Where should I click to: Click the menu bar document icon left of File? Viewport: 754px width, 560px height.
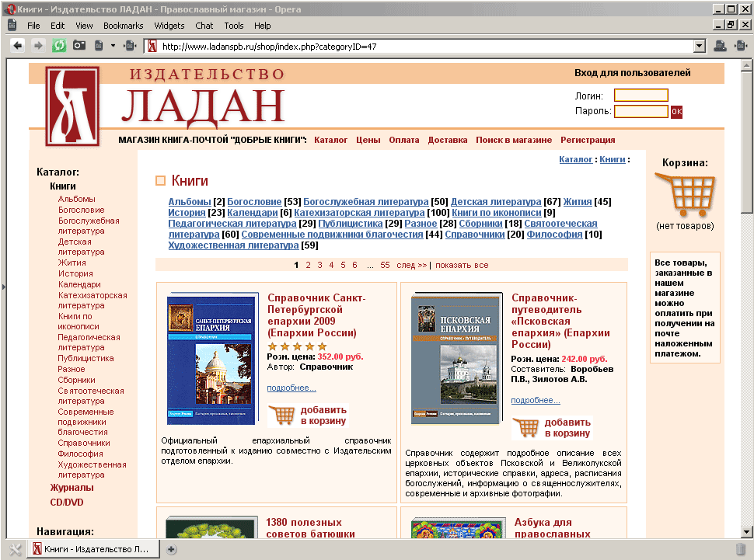(12, 25)
